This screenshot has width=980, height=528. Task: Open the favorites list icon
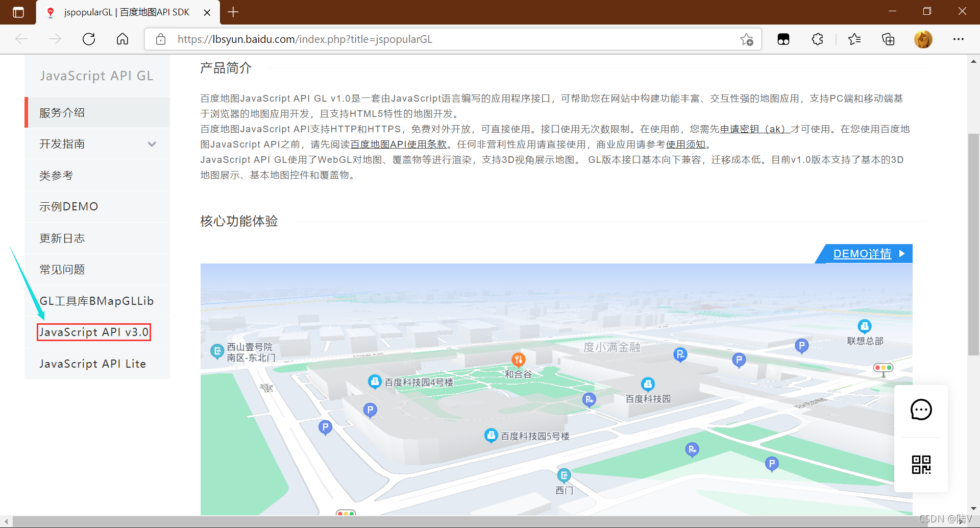pos(854,39)
